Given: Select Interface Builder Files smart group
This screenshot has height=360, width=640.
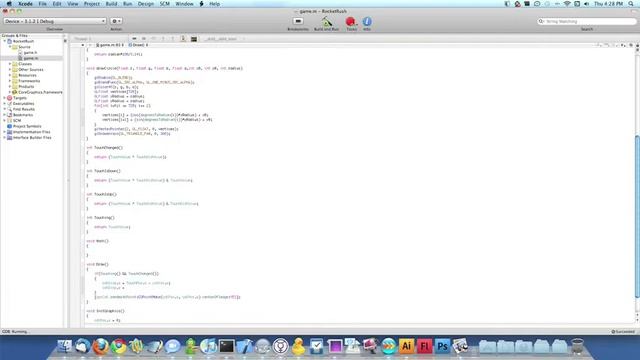Looking at the screenshot, I should click(x=32, y=138).
